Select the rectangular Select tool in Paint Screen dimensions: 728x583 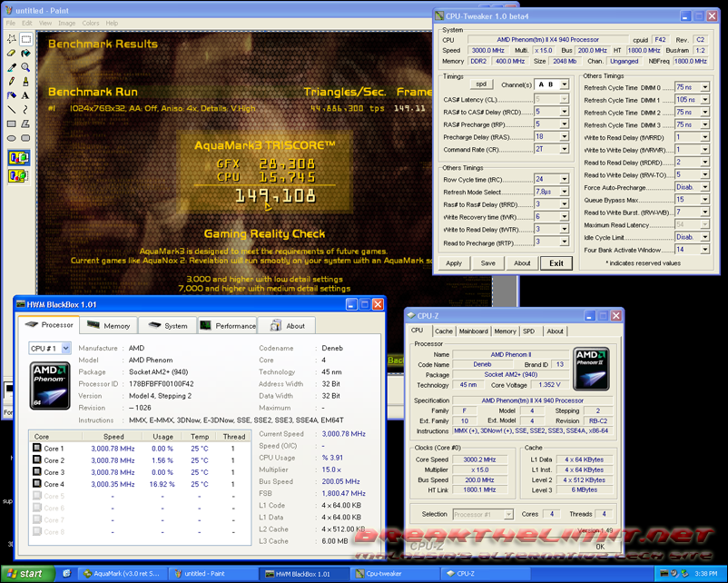[x=26, y=39]
